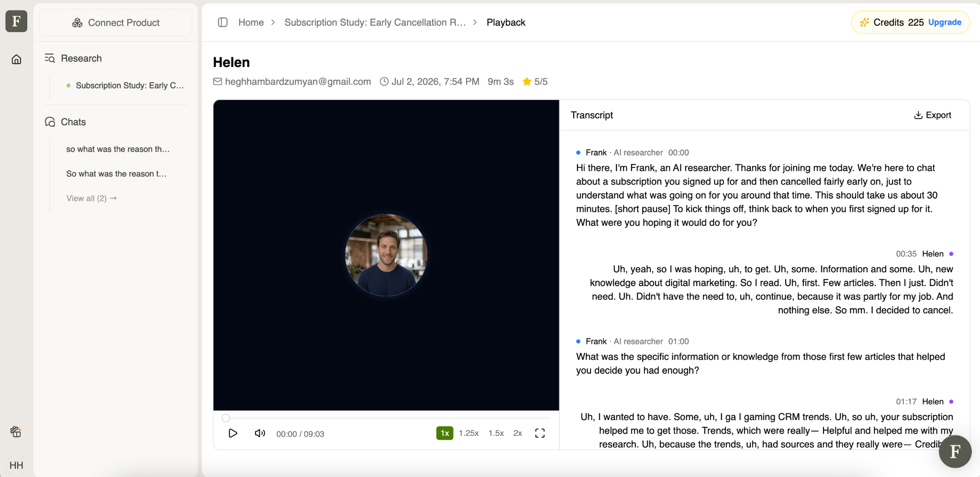Play the interview recording

tap(233, 433)
